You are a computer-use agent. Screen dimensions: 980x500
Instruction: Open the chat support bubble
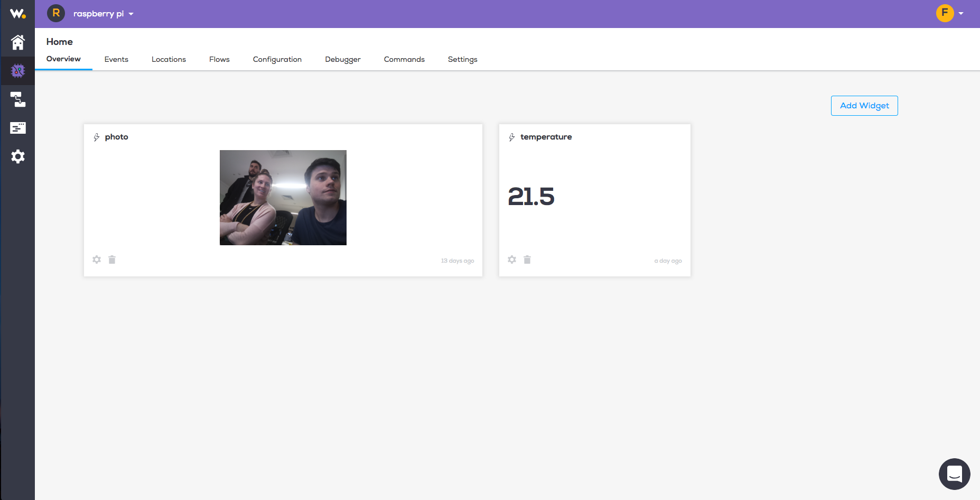click(x=954, y=474)
